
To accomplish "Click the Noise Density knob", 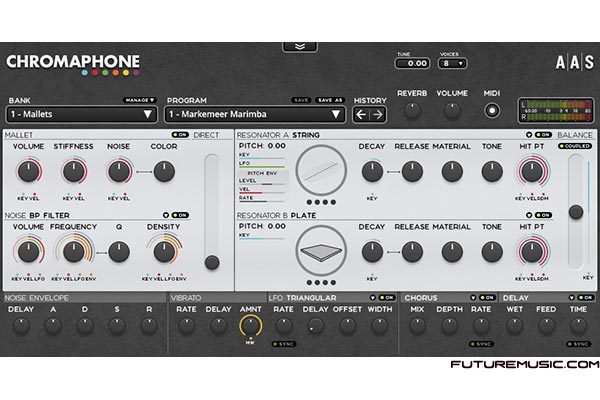I will 164,251.
